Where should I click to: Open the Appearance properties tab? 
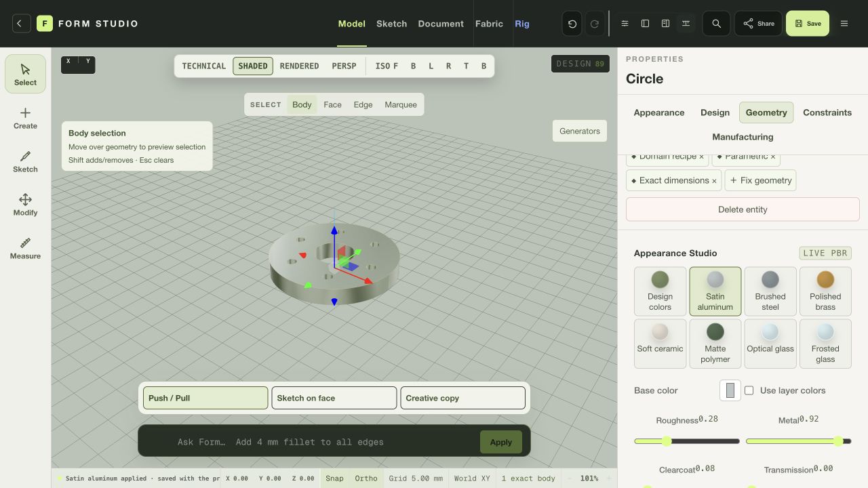coord(659,113)
